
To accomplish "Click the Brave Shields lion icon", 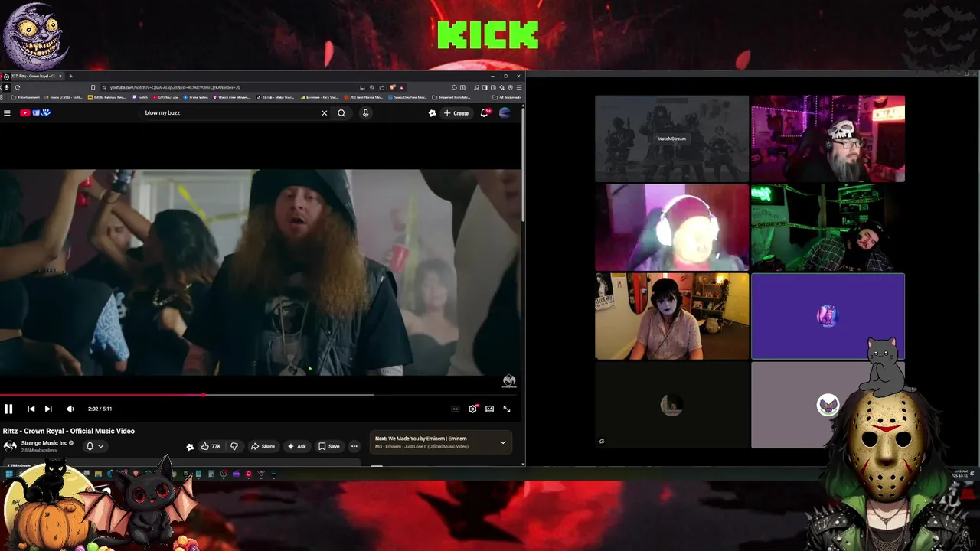I will (393, 87).
